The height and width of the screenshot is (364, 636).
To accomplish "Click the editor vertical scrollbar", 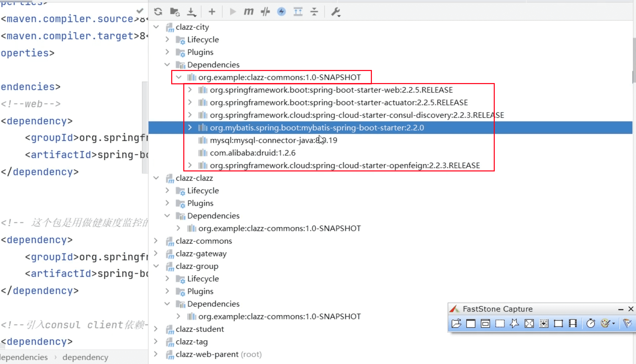I will pos(145,127).
